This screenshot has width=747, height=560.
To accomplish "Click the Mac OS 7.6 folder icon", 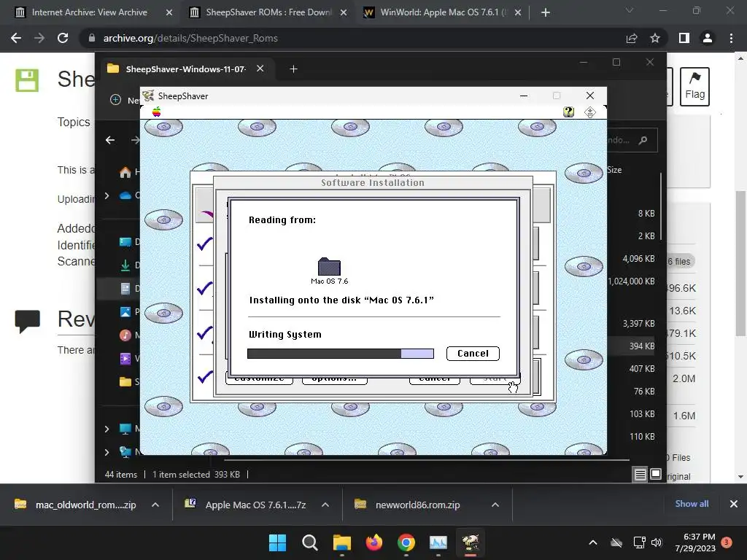I will (x=329, y=267).
